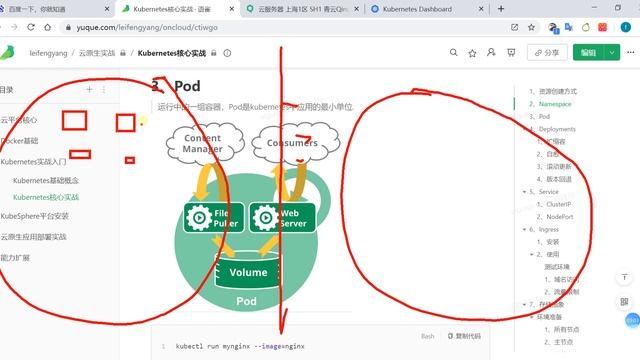Click the floating QR grid button
This screenshot has height=360, width=640.
624,302
